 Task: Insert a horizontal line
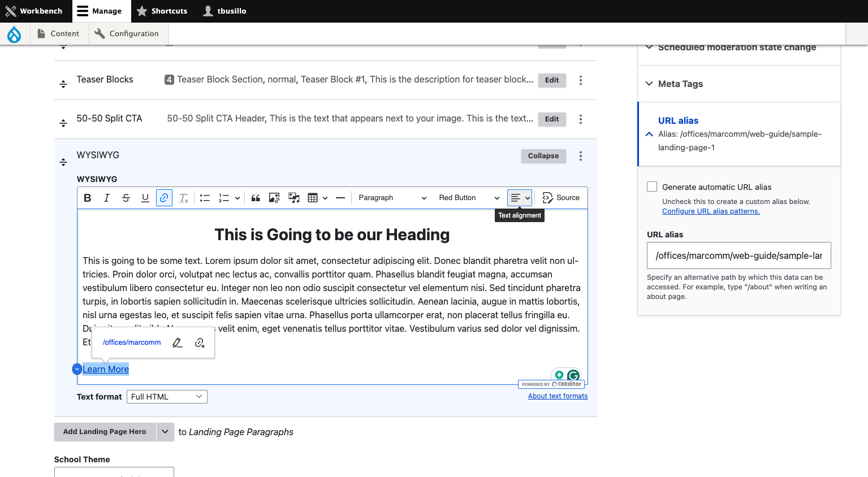click(340, 198)
